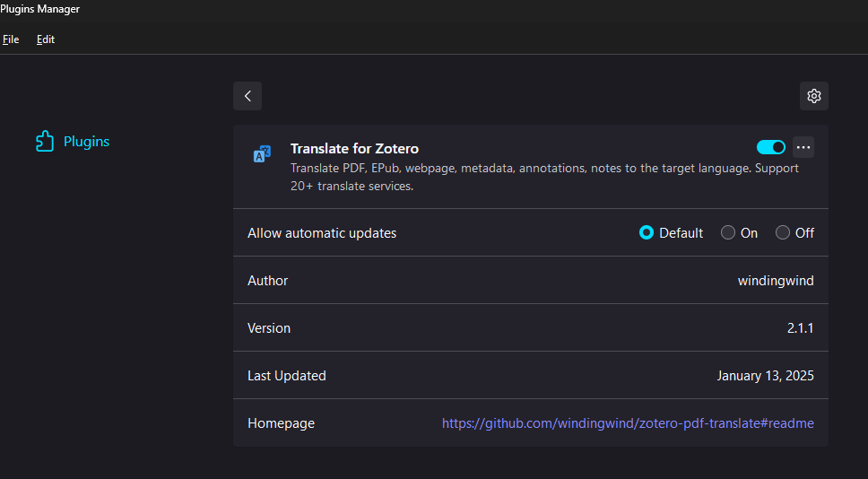The height and width of the screenshot is (479, 868).
Task: Click the Last Updated label
Action: click(286, 376)
